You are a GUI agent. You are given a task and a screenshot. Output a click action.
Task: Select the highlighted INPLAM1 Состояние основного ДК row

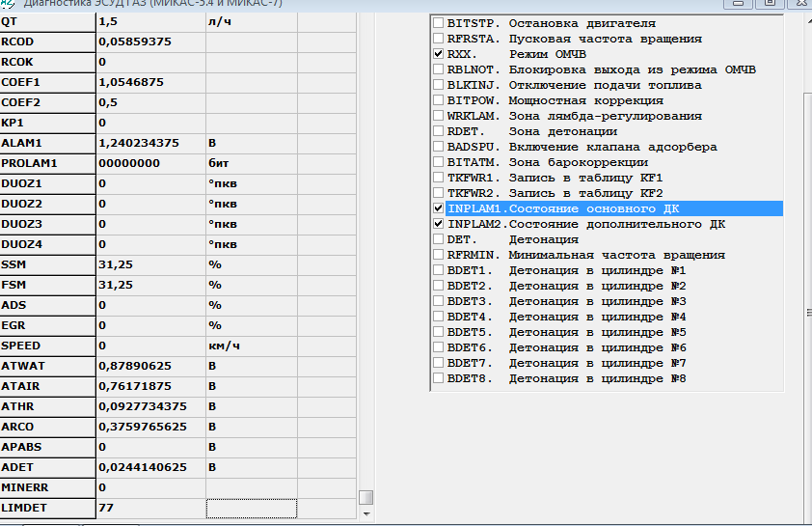[x=614, y=208]
